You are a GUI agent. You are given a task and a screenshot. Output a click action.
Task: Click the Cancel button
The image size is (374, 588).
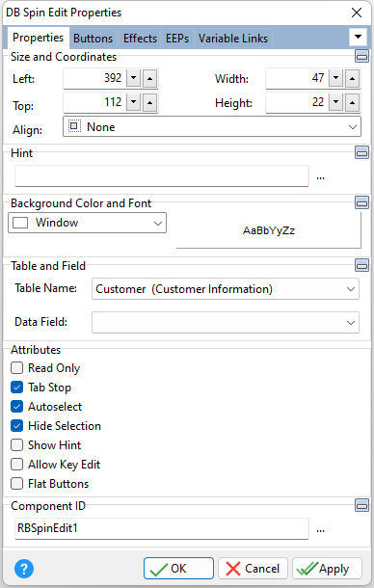pos(253,569)
